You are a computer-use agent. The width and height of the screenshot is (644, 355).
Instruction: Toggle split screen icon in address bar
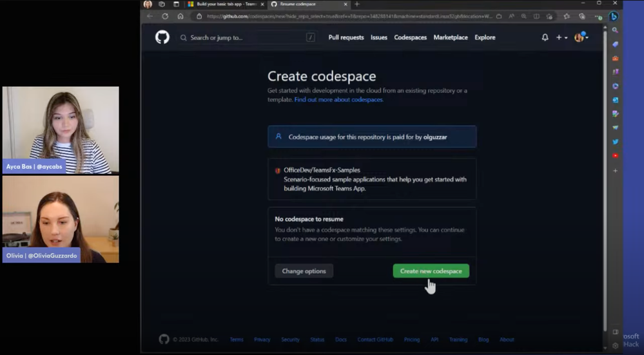point(536,16)
